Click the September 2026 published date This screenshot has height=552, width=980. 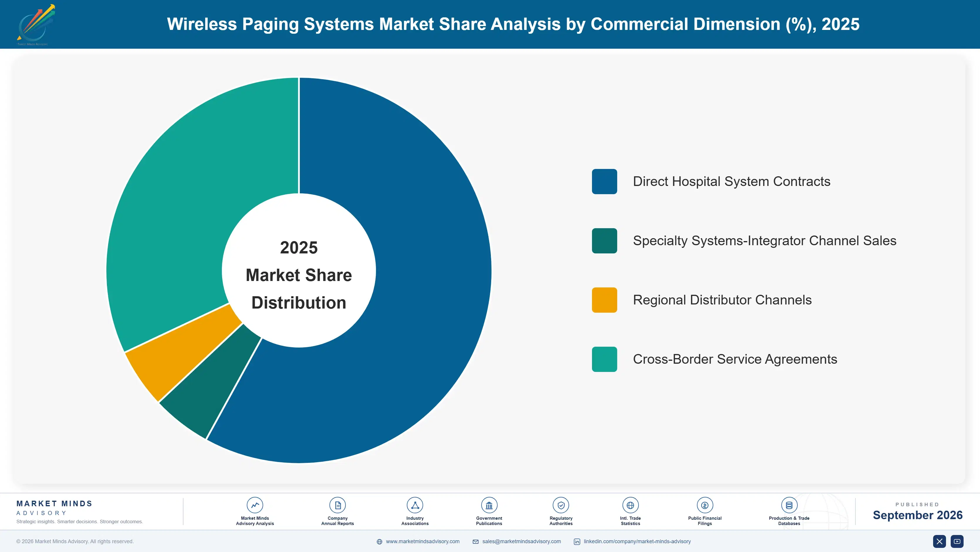click(x=918, y=515)
